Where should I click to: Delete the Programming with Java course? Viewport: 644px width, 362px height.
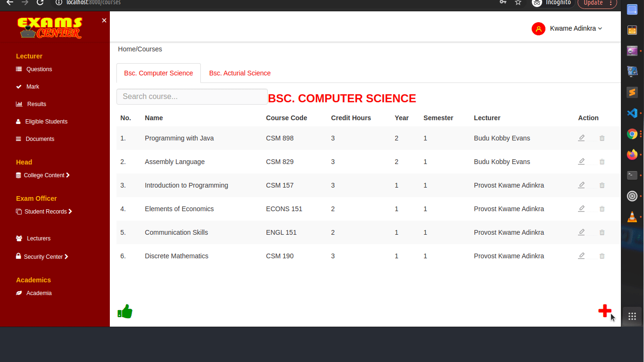(602, 138)
